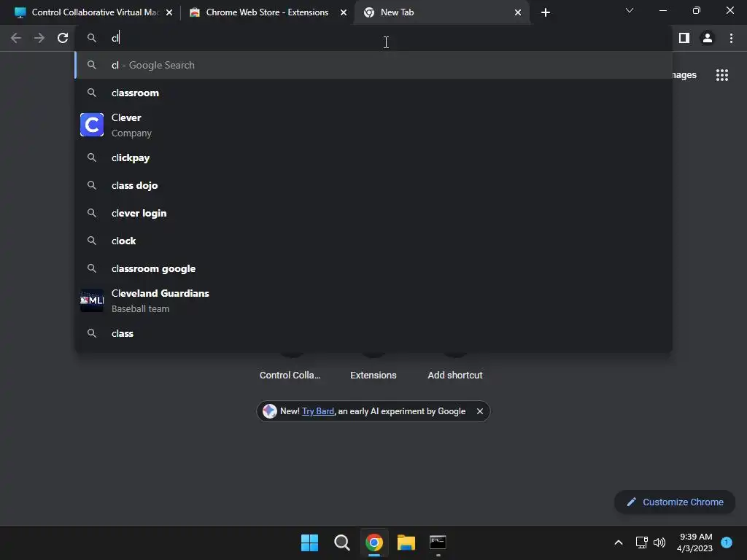Screen dimensions: 747x560
Task: Pick the plain 'class' suggestion
Action: (373, 333)
